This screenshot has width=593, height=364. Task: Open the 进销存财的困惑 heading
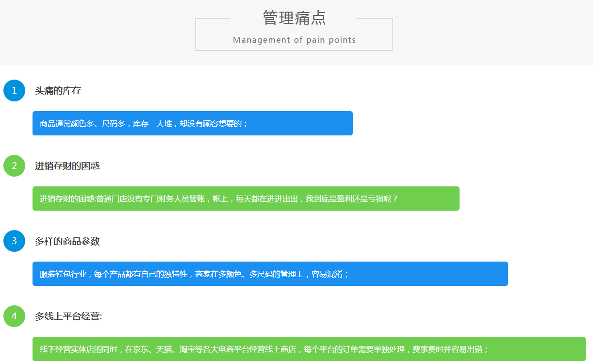[x=67, y=166]
